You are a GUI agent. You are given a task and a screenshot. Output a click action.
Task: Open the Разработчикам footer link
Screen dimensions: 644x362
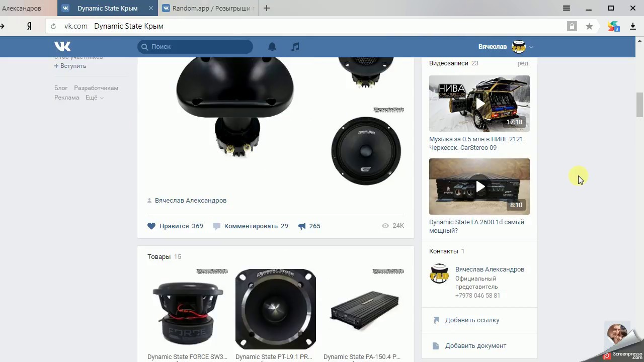96,88
